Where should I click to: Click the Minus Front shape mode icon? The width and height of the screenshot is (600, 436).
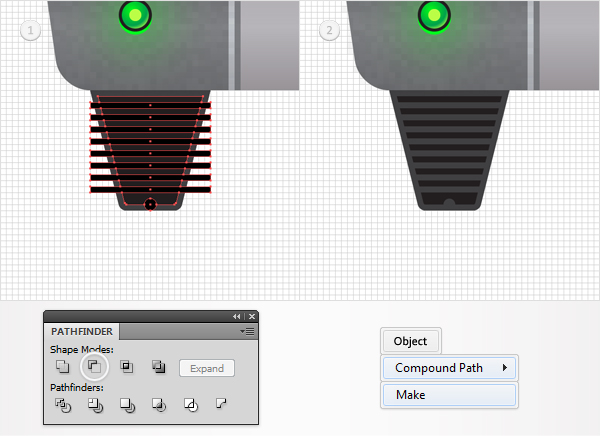pos(94,367)
